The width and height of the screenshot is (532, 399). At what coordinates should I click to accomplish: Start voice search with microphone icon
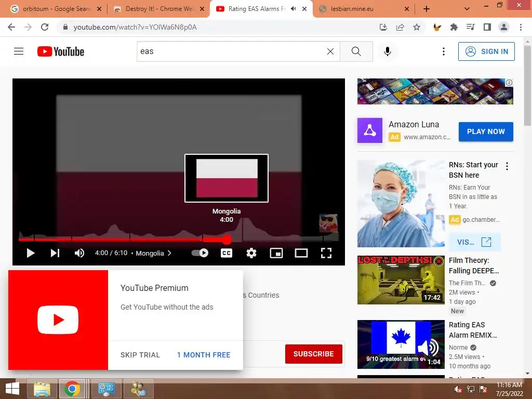[388, 51]
